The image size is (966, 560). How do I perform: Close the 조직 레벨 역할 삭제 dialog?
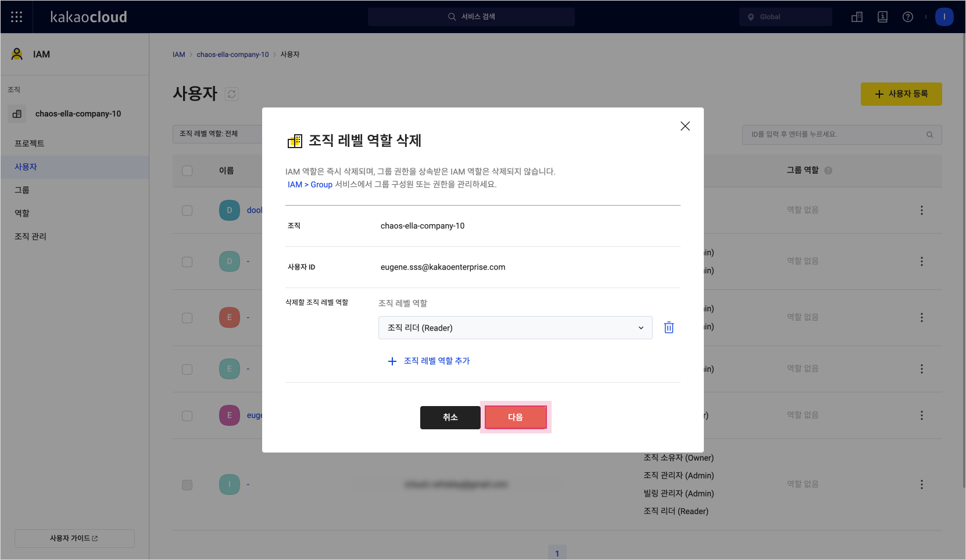click(x=685, y=126)
